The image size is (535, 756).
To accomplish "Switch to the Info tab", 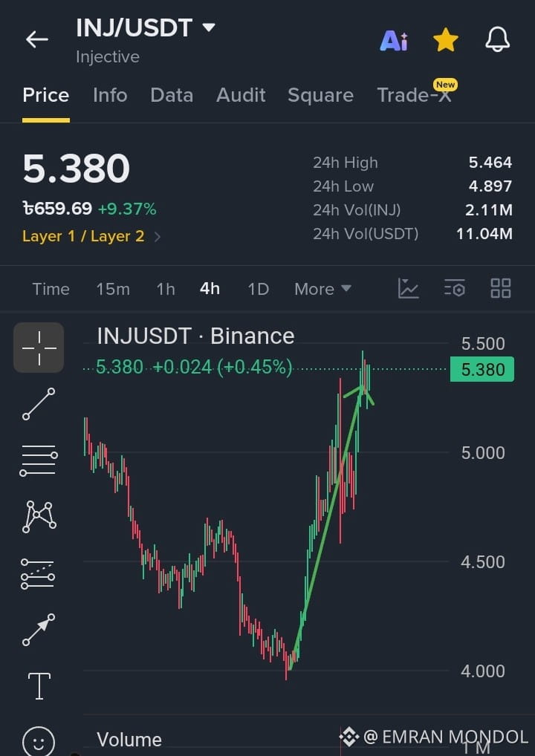I will coord(110,95).
